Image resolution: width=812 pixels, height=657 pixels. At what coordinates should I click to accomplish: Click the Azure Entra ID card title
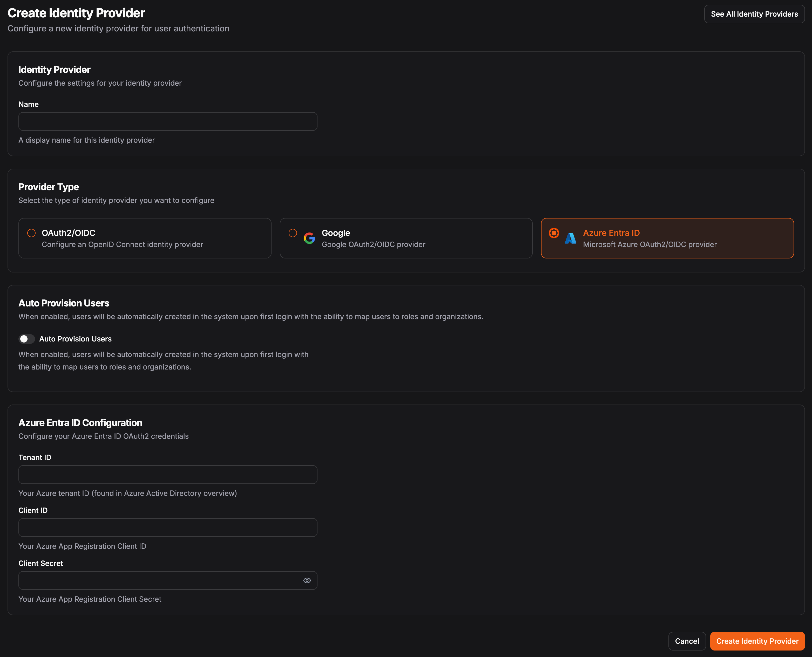pos(611,233)
